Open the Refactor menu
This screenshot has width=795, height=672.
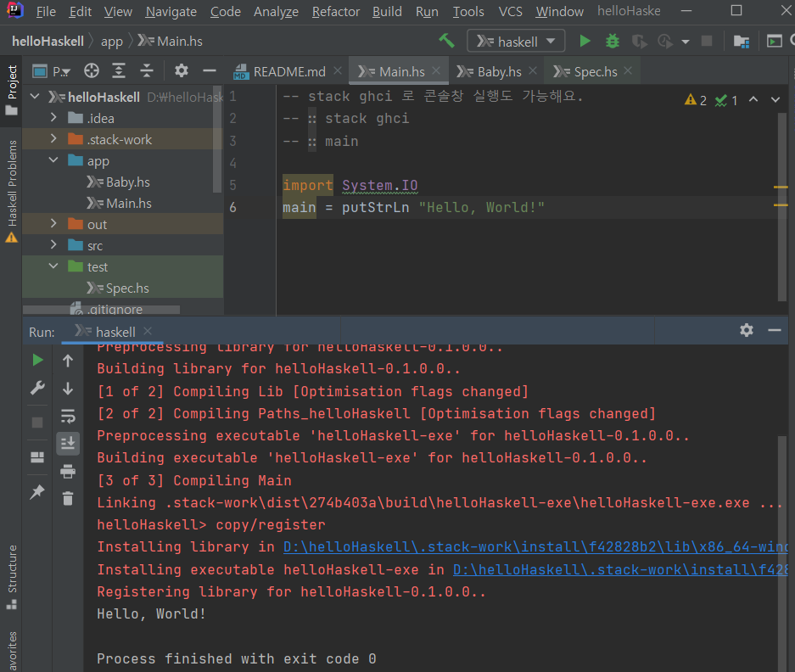pyautogui.click(x=336, y=11)
